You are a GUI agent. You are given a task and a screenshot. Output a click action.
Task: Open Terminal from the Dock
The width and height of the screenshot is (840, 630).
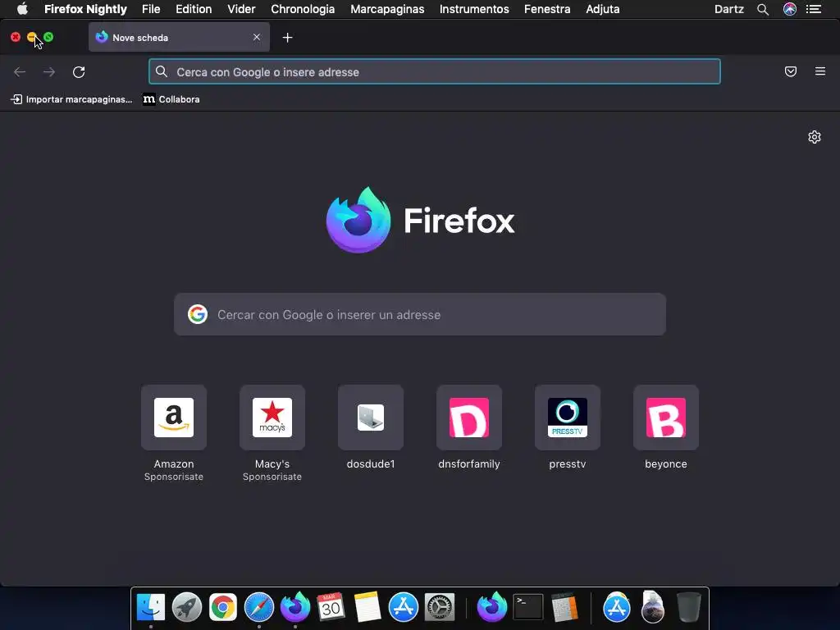(x=527, y=607)
